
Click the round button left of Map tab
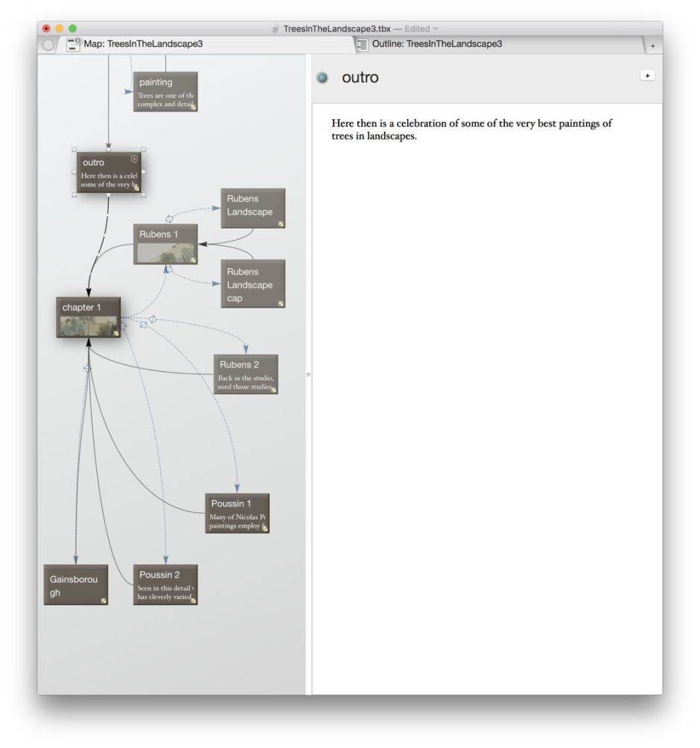point(49,45)
